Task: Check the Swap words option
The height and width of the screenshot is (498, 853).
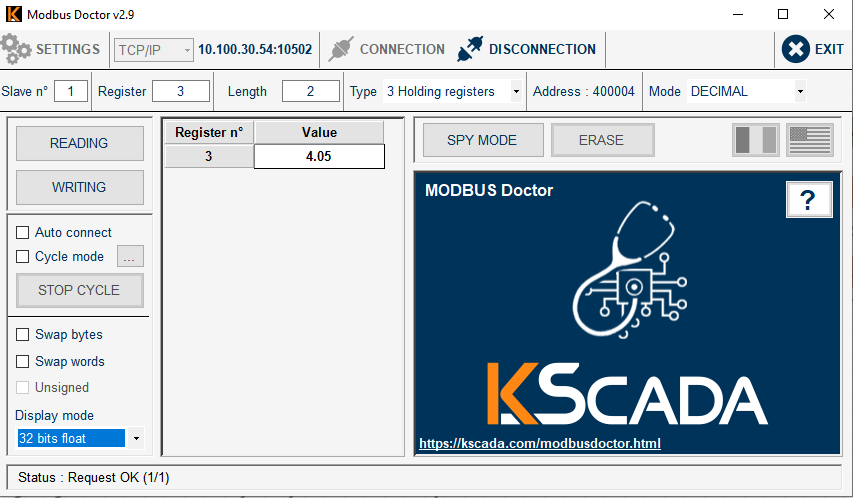Action: 23,362
